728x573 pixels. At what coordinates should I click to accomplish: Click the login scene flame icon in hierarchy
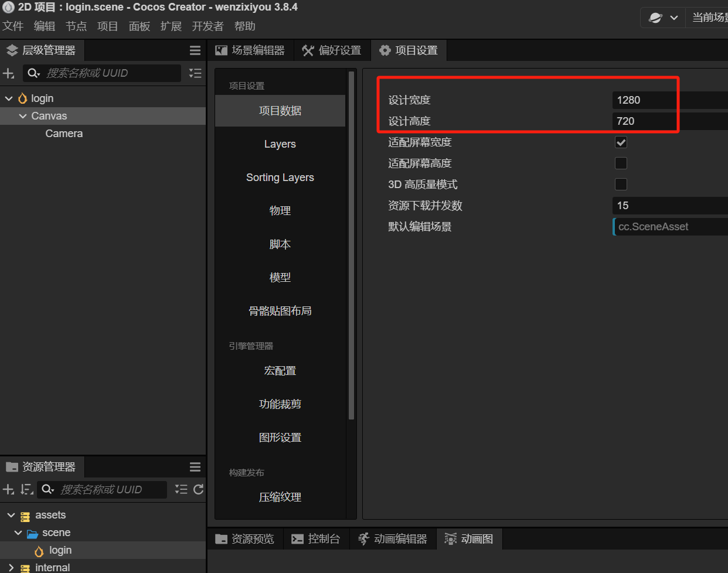point(23,98)
